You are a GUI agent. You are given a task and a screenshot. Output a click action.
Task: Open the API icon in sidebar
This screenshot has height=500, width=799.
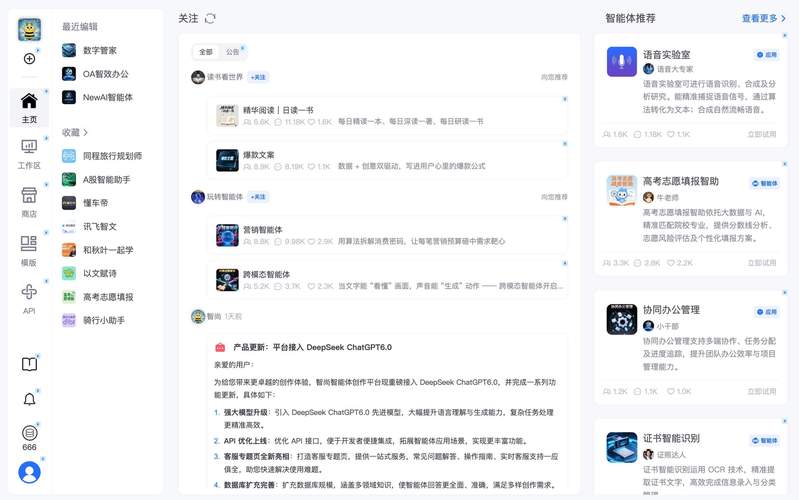point(29,292)
